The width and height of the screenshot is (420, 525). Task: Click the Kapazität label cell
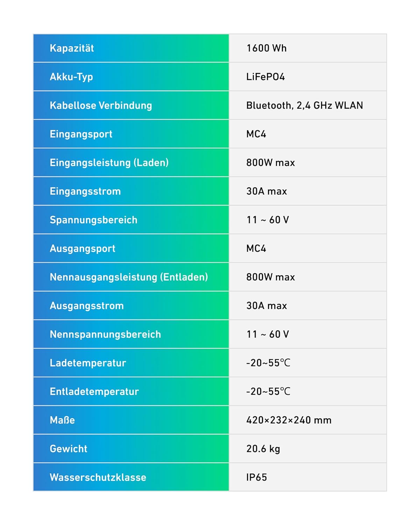point(131,48)
